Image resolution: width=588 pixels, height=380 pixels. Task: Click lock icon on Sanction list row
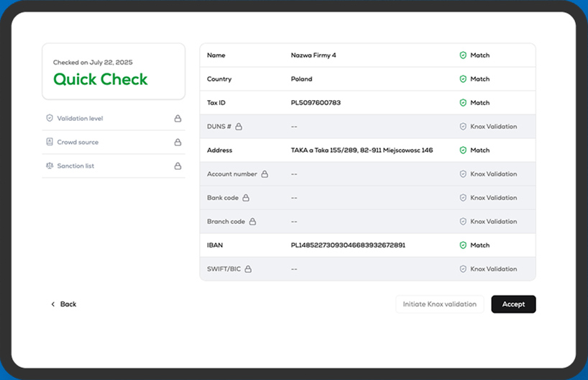pyautogui.click(x=177, y=166)
